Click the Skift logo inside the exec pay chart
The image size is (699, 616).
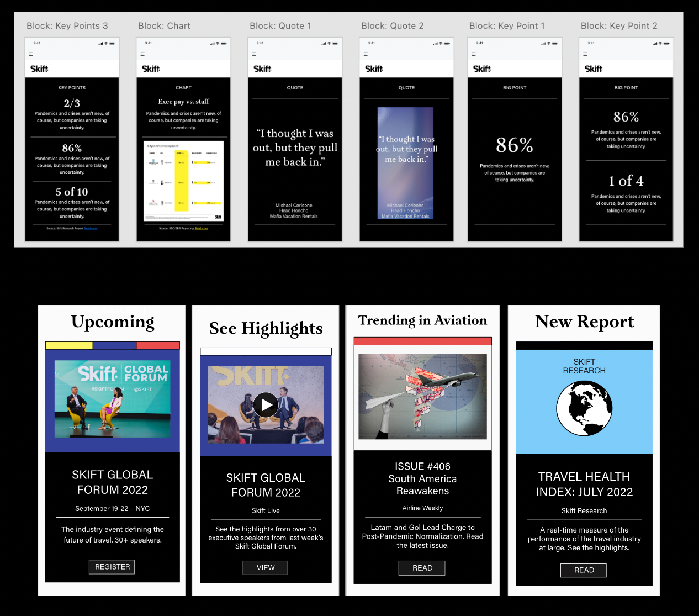coord(218,217)
